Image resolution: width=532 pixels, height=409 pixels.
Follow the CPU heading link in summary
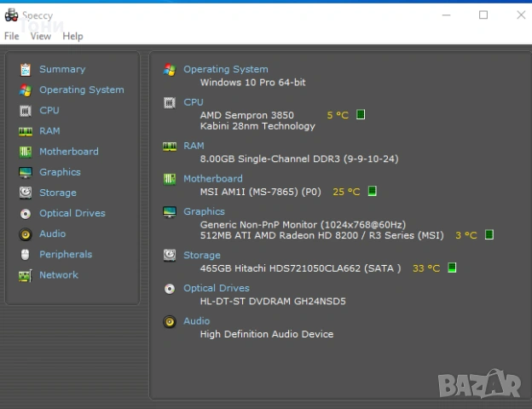tap(194, 102)
